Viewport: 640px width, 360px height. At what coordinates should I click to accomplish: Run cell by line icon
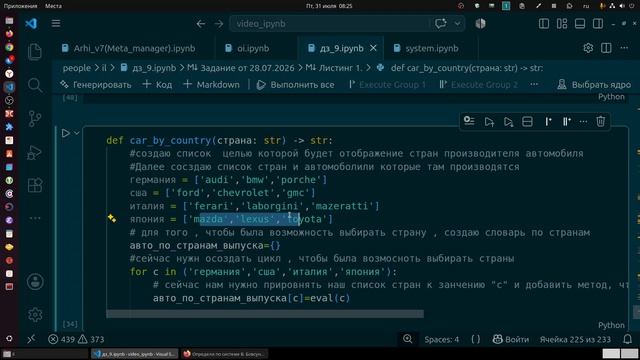(x=469, y=121)
